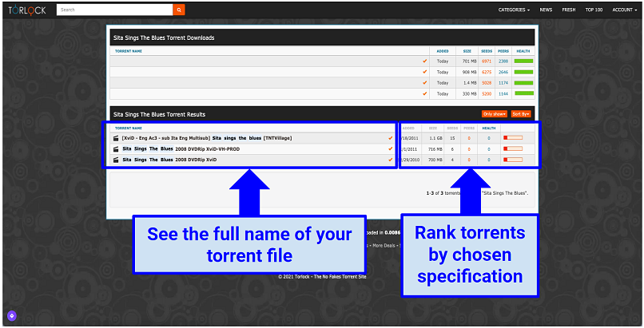
Task: Click the size value 701 MB
Action: (470, 61)
